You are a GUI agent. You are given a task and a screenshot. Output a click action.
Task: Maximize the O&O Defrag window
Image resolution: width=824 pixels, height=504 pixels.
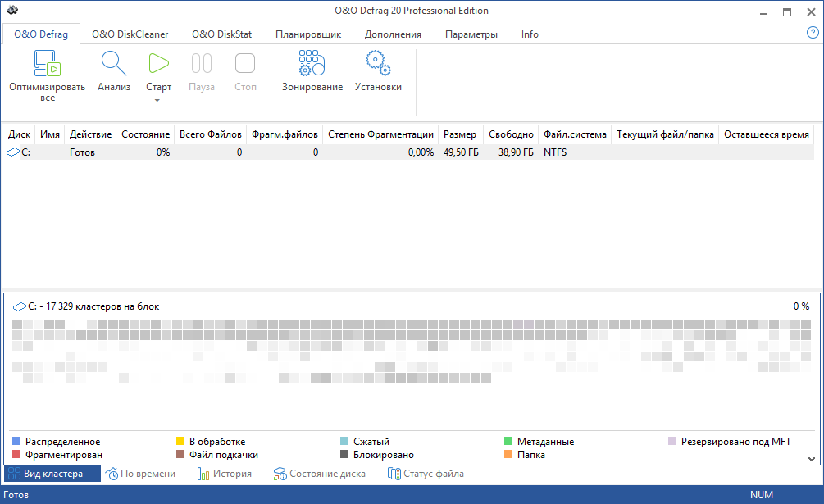[x=786, y=12]
